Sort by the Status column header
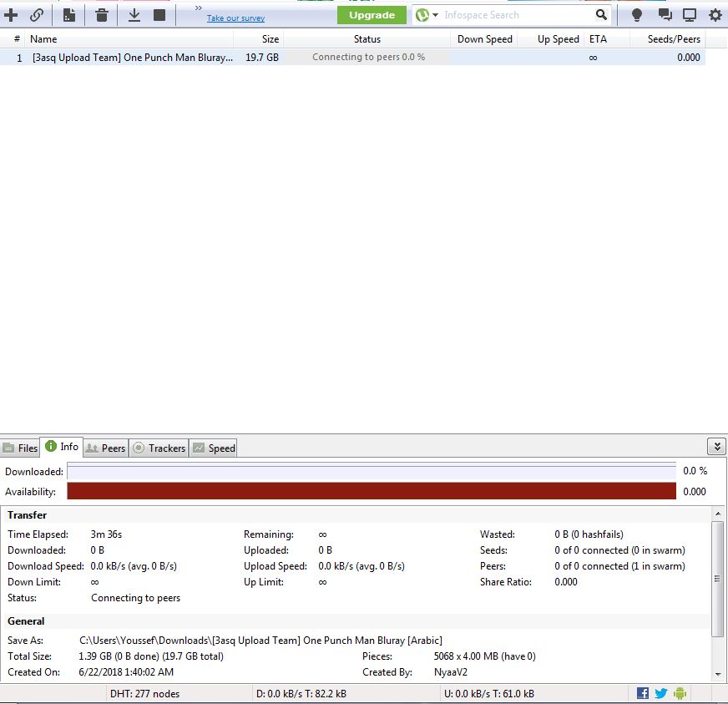The image size is (728, 704). coord(367,39)
